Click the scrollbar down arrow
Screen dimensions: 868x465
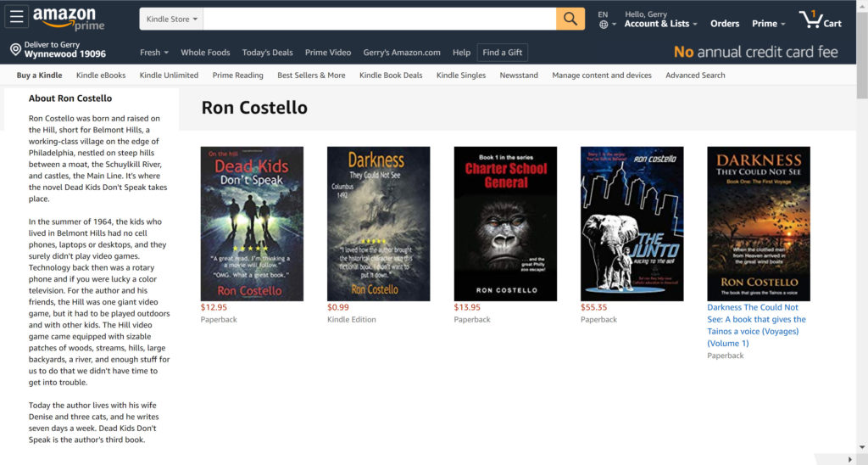click(x=862, y=447)
